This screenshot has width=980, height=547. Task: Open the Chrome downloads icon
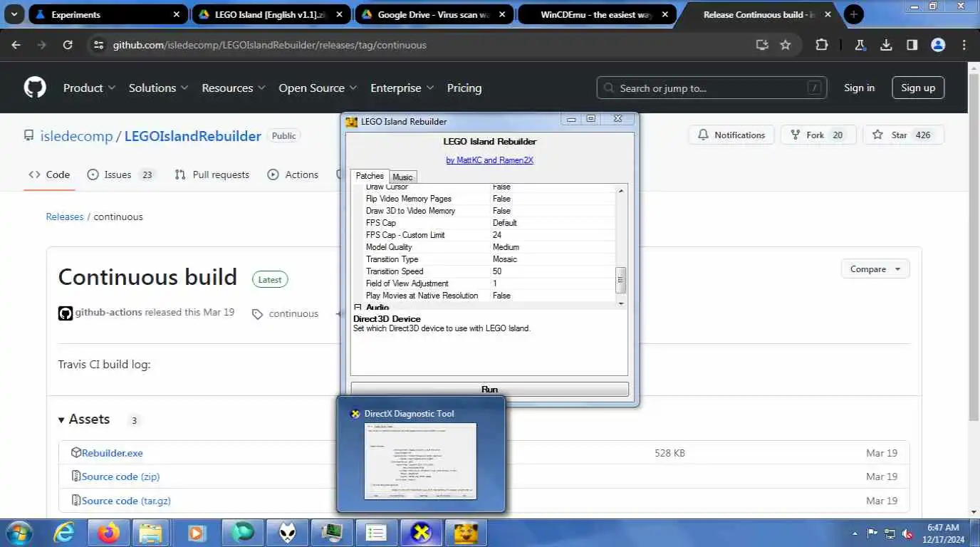pyautogui.click(x=886, y=45)
